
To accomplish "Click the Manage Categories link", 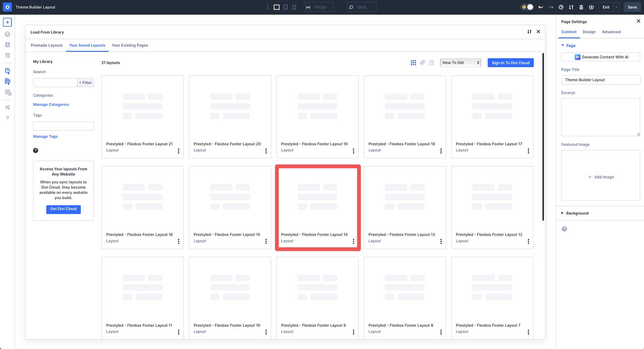I will [x=51, y=104].
